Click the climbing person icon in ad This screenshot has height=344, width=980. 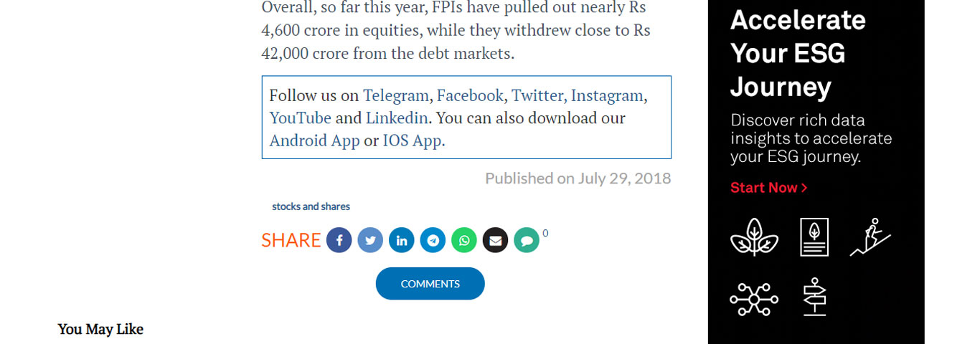[x=870, y=236]
